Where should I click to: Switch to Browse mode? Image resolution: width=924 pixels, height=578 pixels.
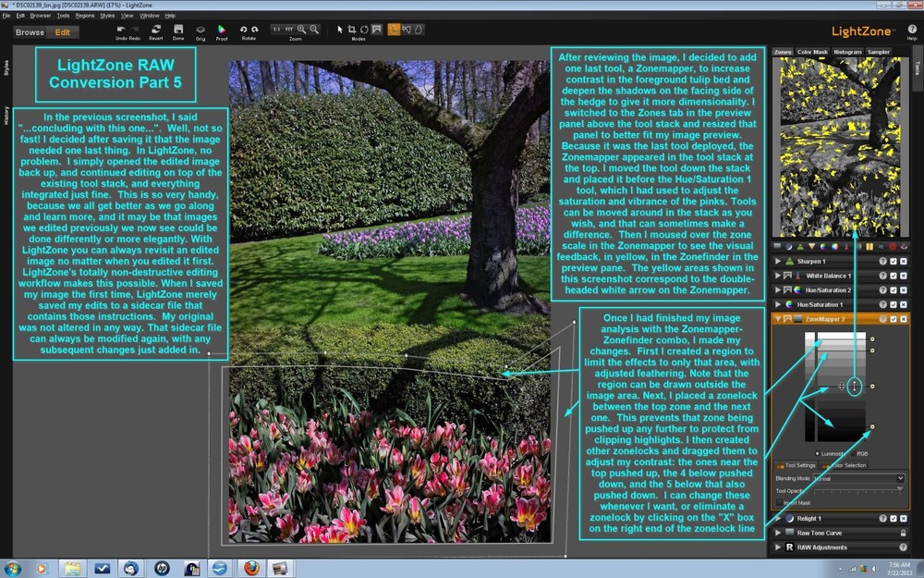click(29, 31)
